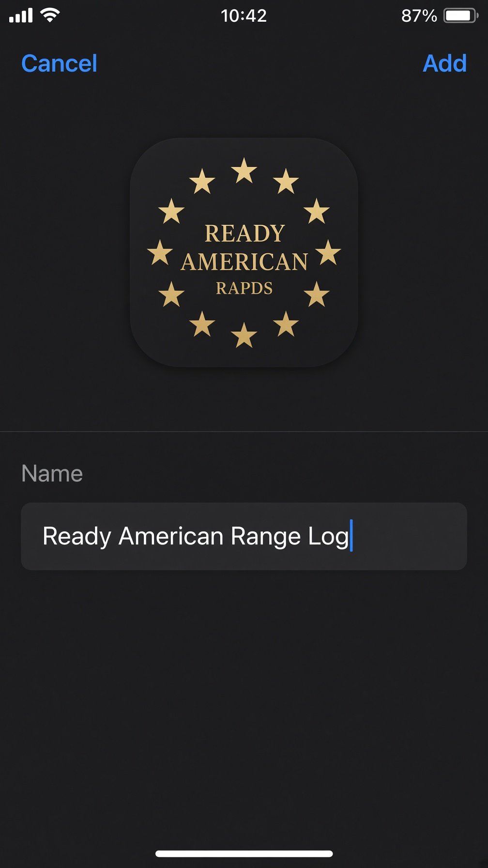Tap the Name label
The height and width of the screenshot is (868, 488).
coord(52,473)
